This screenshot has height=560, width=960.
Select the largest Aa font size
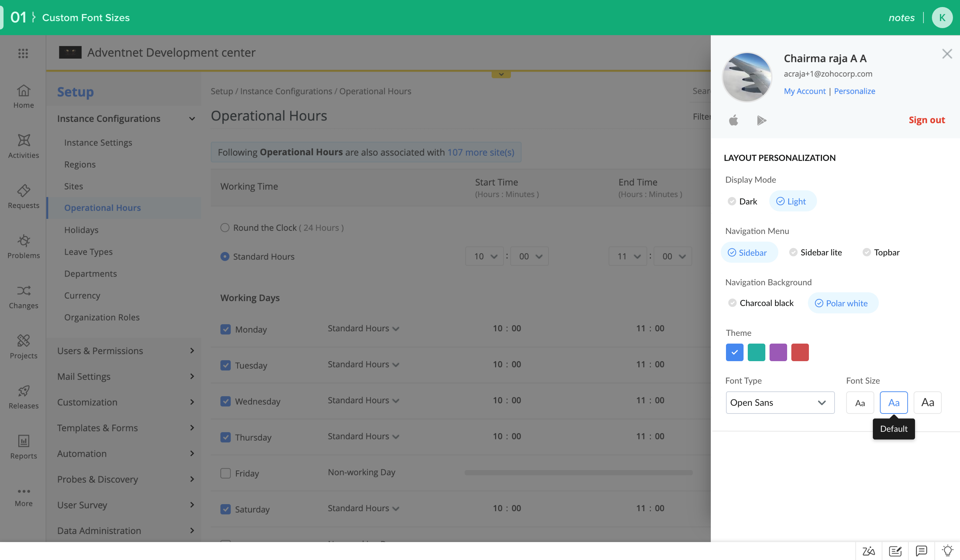[x=927, y=403]
